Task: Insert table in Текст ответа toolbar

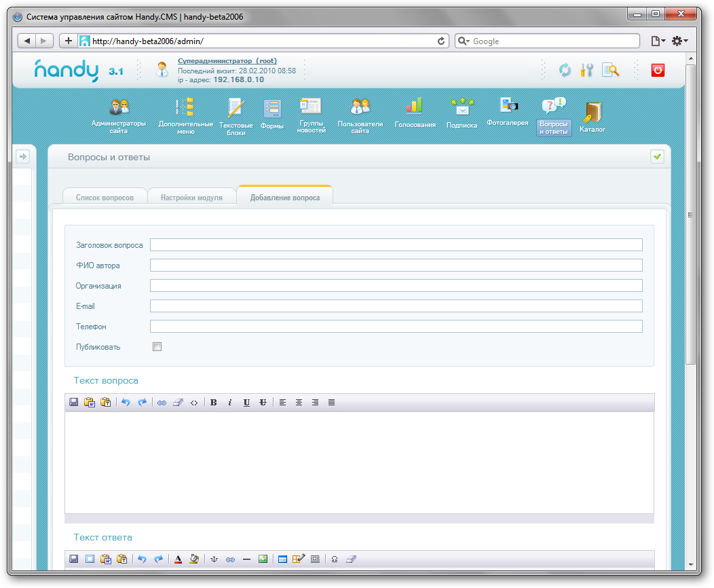Action: 283,559
